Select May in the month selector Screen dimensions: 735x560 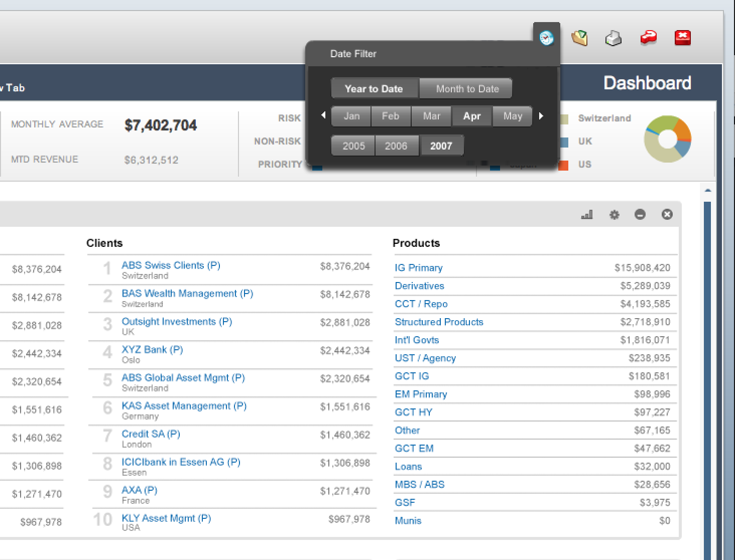(513, 116)
